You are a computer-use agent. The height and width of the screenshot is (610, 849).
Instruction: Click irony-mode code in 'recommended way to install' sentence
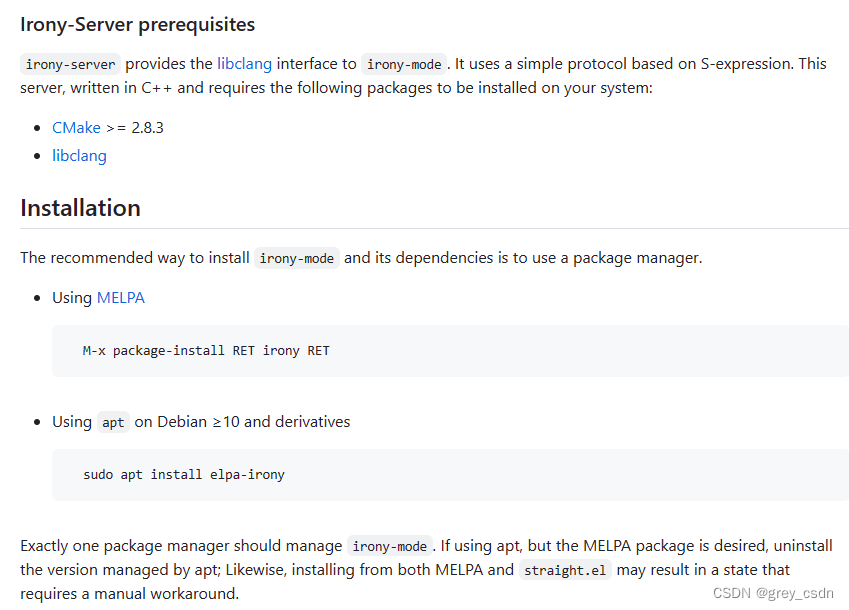tap(297, 258)
